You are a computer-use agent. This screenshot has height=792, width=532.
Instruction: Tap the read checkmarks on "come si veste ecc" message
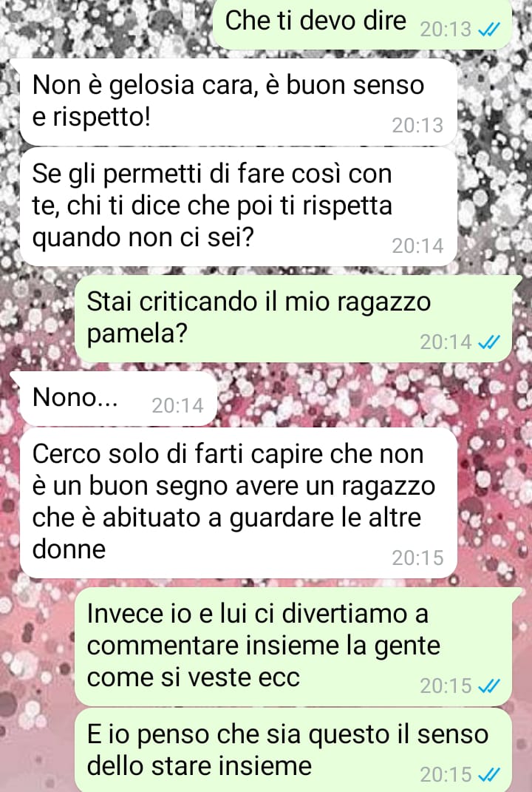(488, 686)
